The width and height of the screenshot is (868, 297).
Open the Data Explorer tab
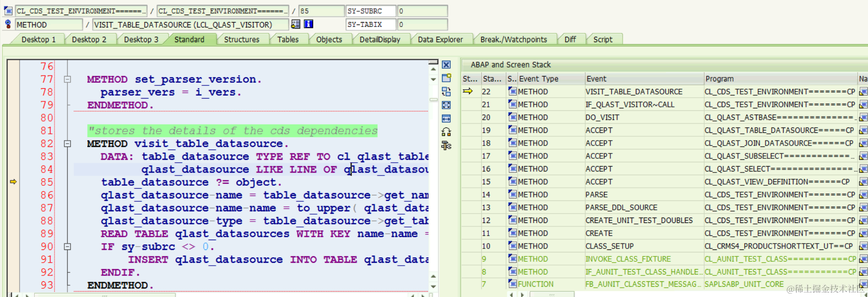[x=440, y=40]
